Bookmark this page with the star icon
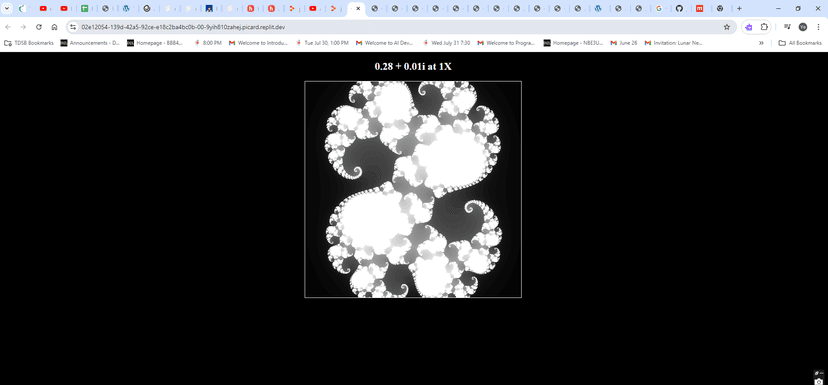The width and height of the screenshot is (828, 385). (x=727, y=27)
